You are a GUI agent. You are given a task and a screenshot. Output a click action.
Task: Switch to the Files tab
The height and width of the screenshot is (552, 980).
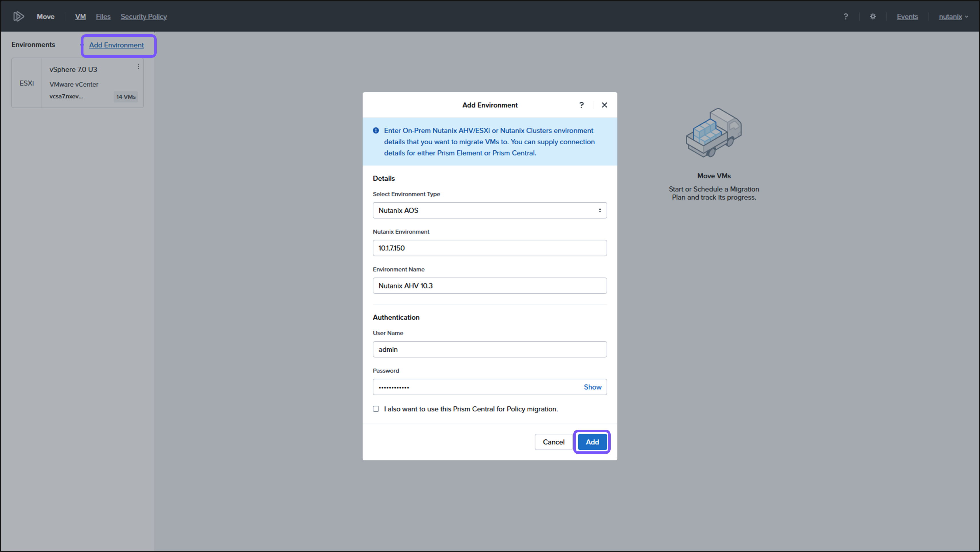tap(103, 16)
